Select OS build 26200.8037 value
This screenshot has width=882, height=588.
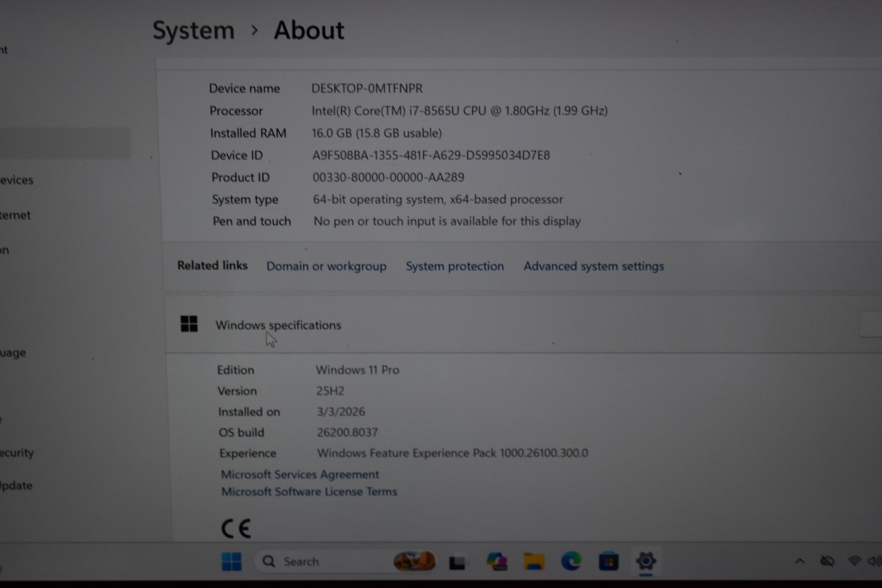point(347,433)
